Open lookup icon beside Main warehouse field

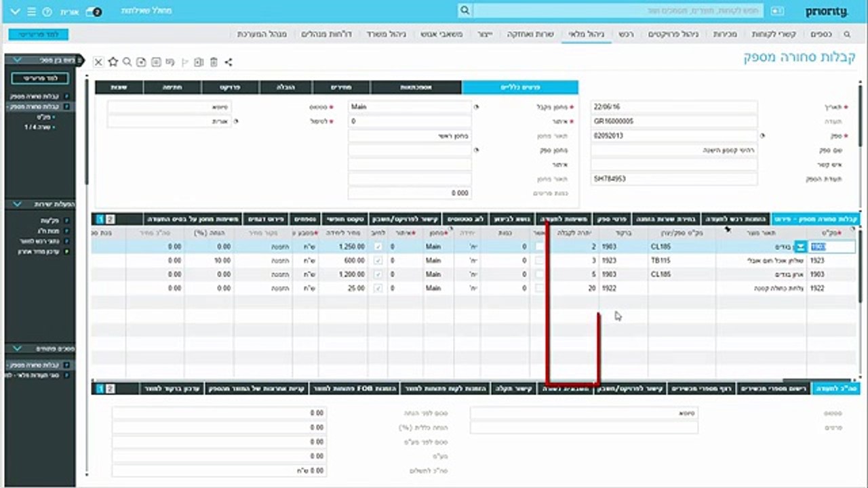(x=476, y=107)
